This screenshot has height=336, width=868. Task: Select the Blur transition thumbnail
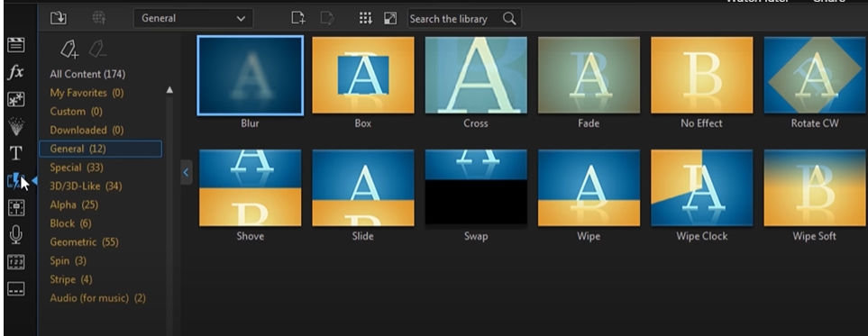251,76
